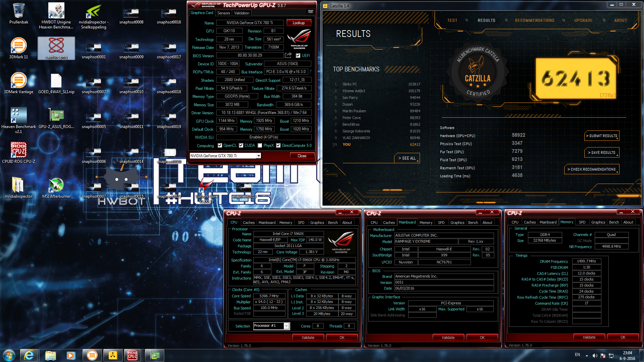
Task: Open the UPGRADE section in Catzilla
Action: point(583,20)
